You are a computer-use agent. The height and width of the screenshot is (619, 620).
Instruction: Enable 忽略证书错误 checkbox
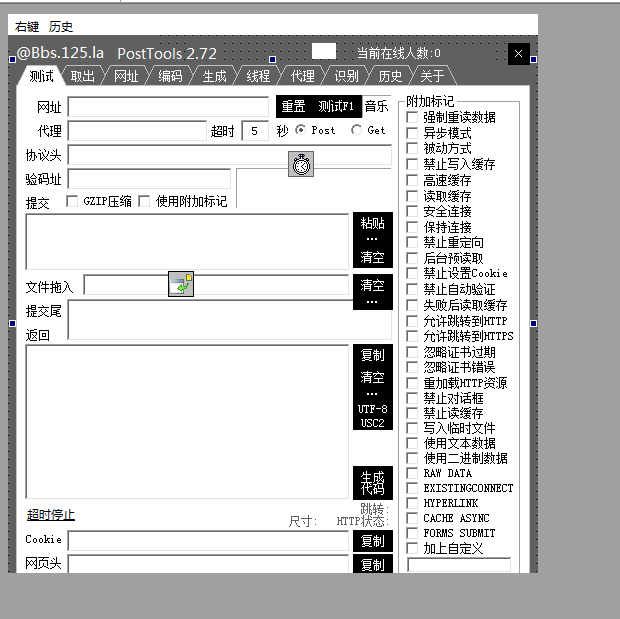click(x=412, y=367)
